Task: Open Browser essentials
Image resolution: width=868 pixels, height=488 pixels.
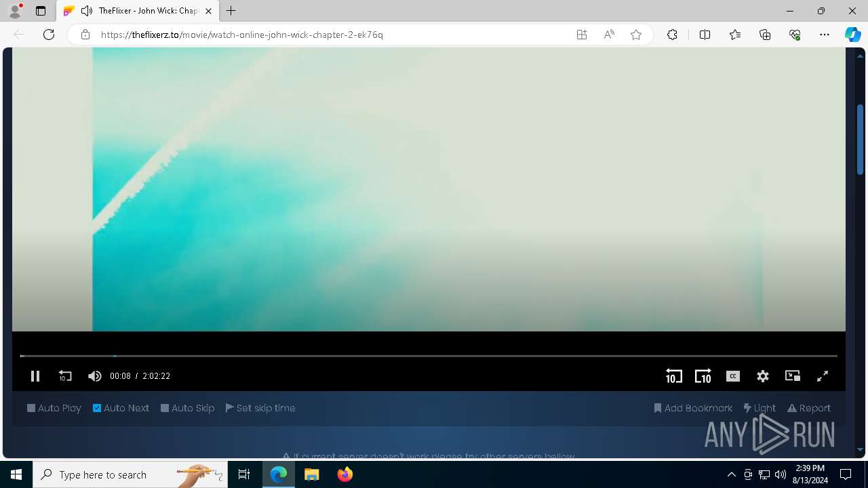Action: pos(795,35)
